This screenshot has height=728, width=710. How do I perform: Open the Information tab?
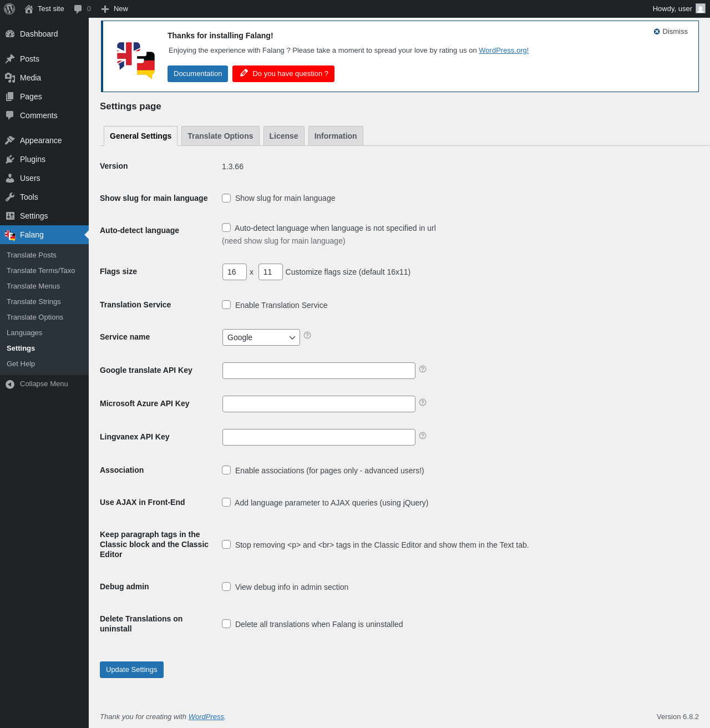(336, 136)
